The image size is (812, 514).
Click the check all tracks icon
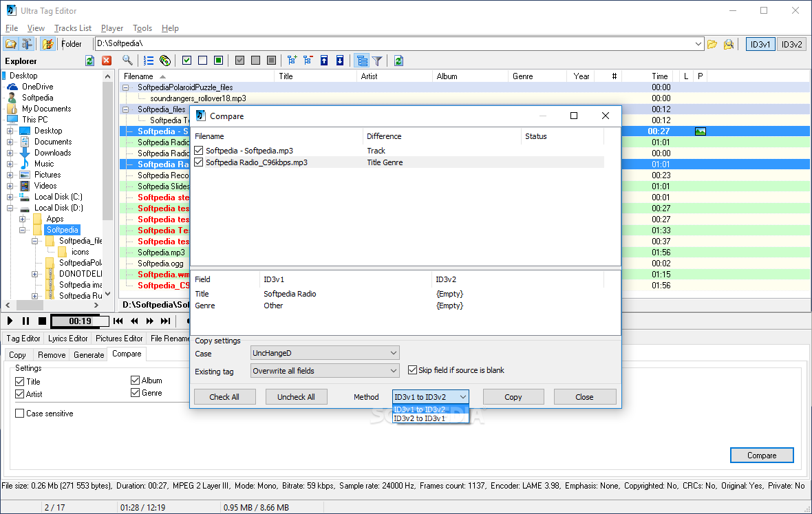pyautogui.click(x=187, y=61)
